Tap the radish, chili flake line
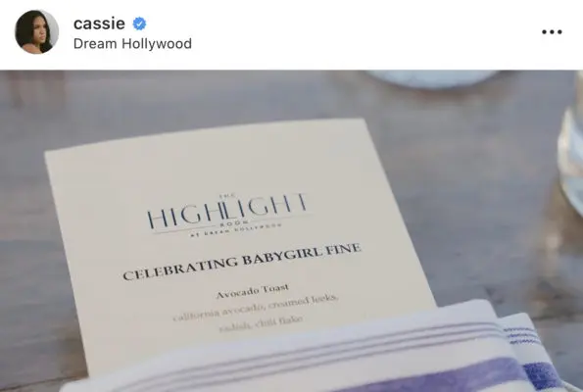 [261, 323]
